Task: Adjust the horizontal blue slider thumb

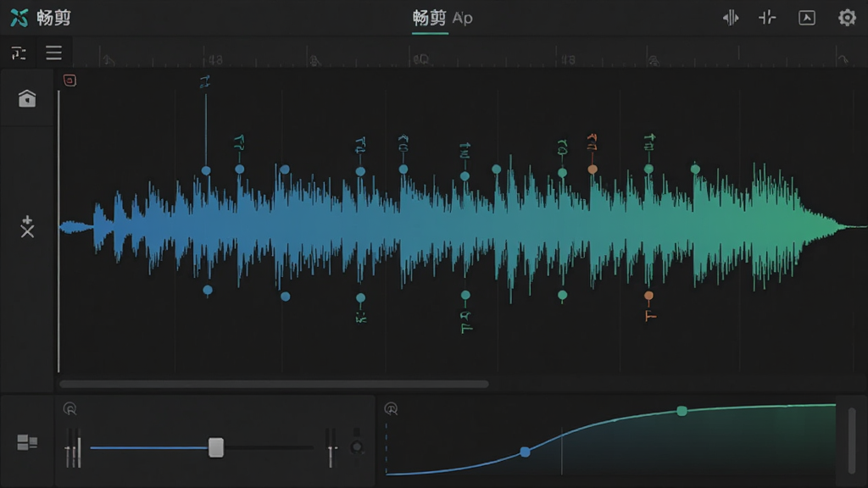Action: [x=216, y=447]
